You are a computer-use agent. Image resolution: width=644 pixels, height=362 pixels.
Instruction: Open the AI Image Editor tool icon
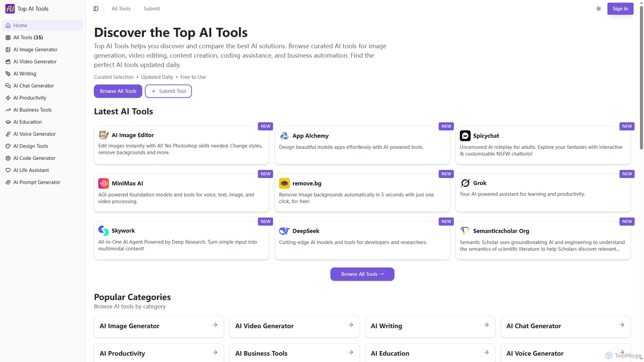tap(104, 135)
